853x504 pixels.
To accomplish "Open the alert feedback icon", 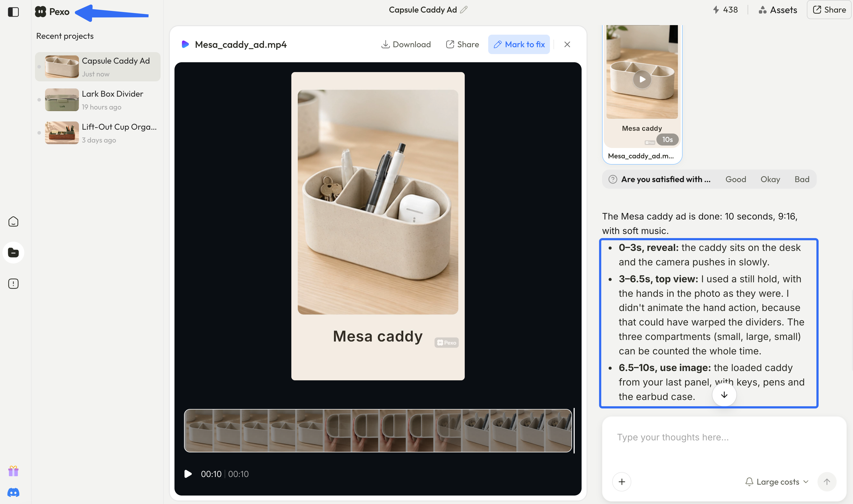I will [13, 284].
